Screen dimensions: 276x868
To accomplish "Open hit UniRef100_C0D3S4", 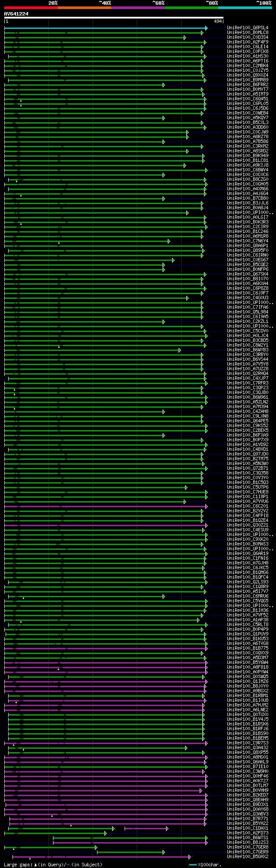I will [248, 37].
